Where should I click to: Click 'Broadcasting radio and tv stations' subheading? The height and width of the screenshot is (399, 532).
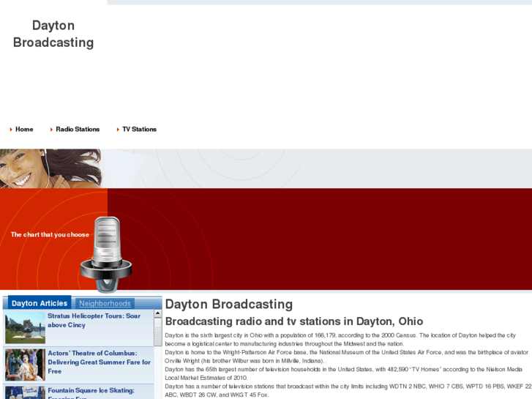click(294, 321)
